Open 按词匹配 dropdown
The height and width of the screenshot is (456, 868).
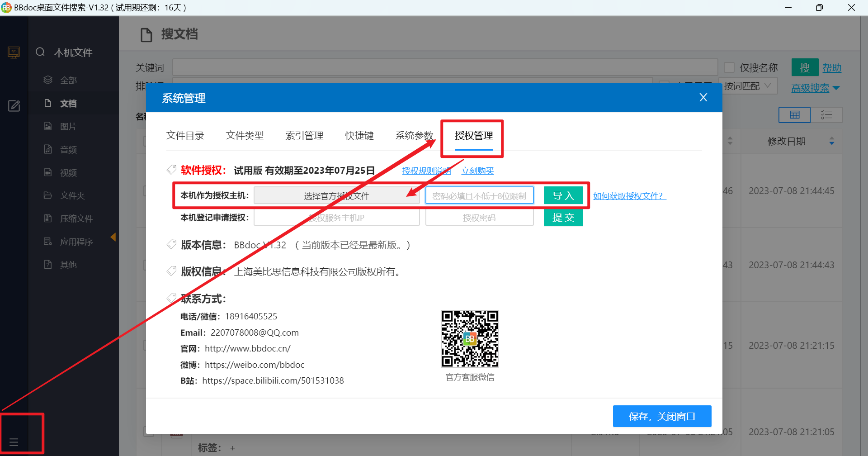[748, 86]
